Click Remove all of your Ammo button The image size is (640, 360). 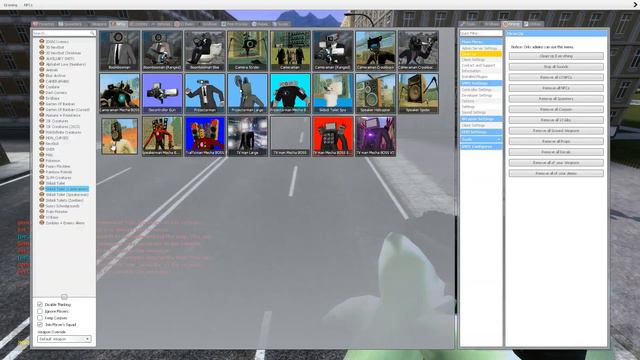[x=556, y=173]
